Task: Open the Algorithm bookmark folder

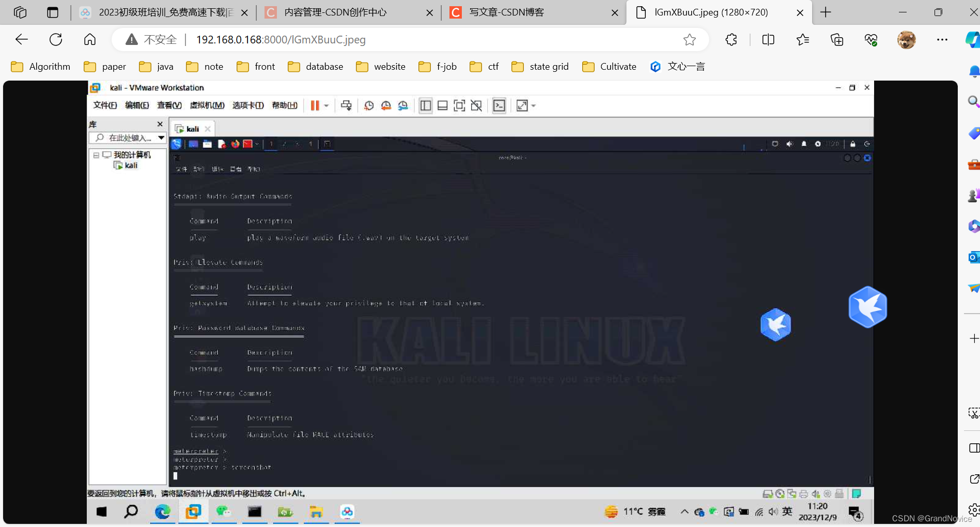Action: (41, 67)
